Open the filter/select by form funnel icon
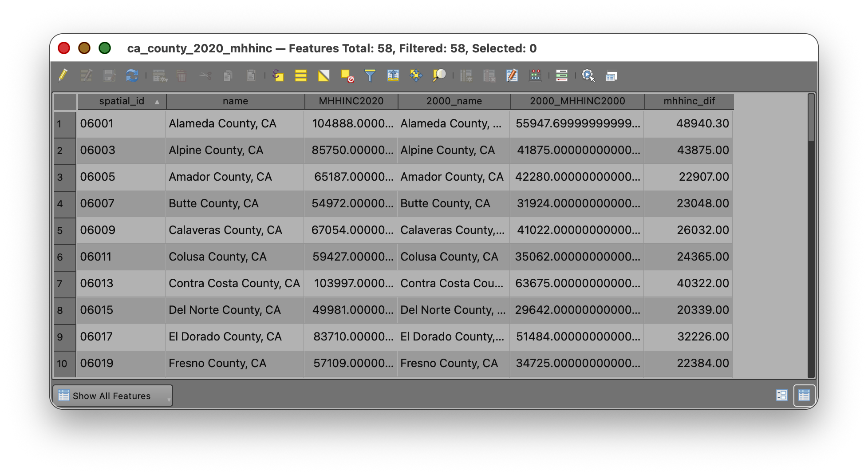 tap(370, 75)
